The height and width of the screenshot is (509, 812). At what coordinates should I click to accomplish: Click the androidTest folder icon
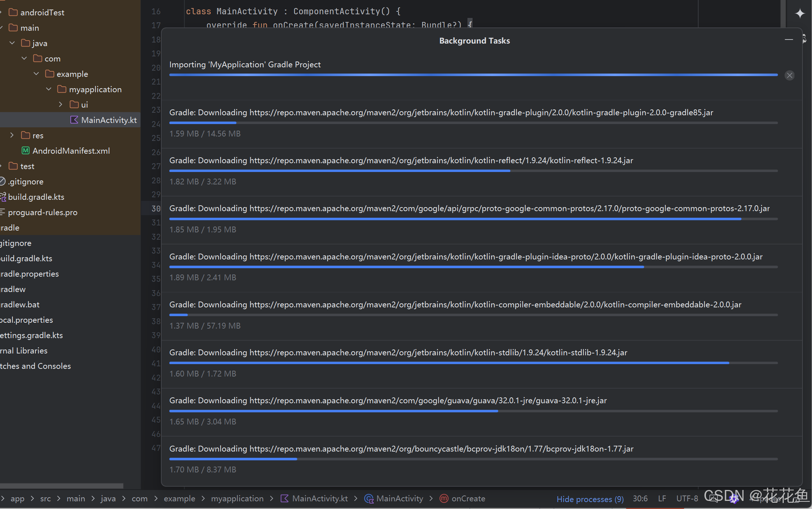tap(13, 12)
